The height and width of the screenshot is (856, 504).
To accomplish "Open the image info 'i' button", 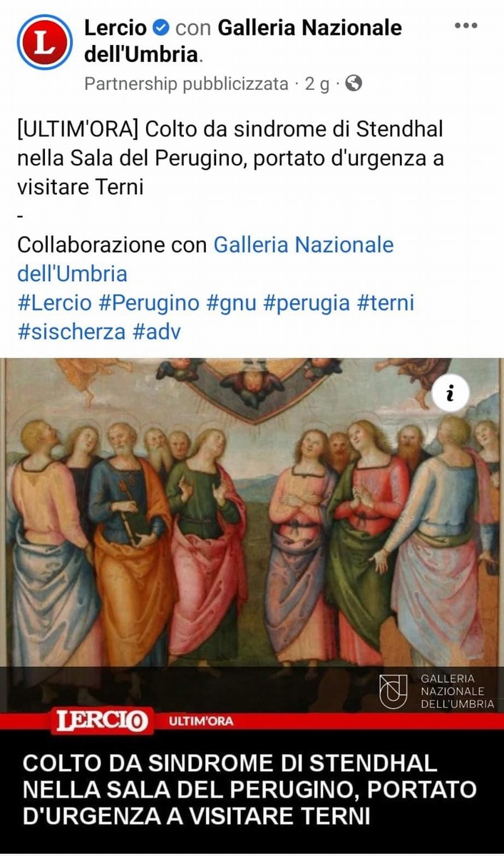I will coord(450,393).
